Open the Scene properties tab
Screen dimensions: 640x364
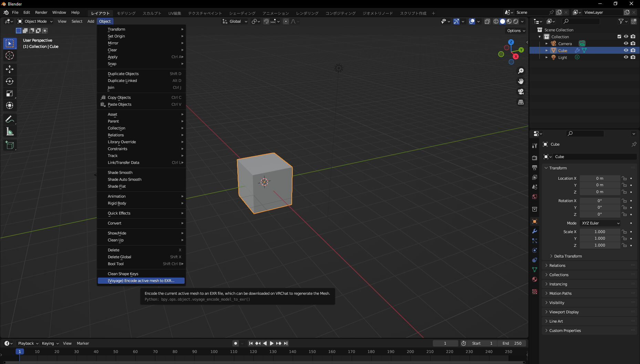pos(535,187)
